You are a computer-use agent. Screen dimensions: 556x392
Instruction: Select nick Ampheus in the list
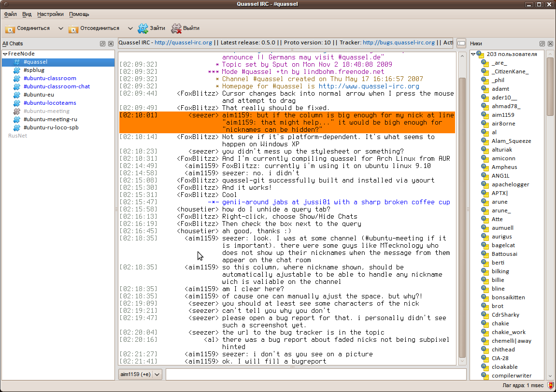[x=504, y=167]
